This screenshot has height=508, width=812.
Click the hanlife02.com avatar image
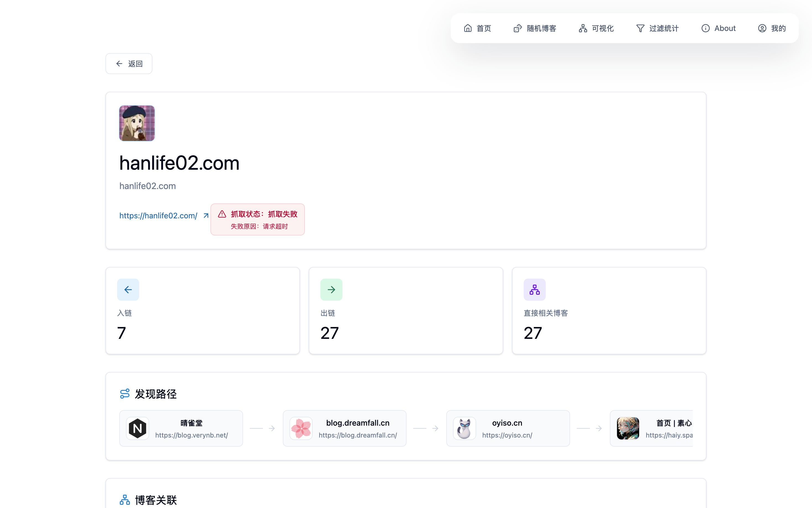coord(137,123)
